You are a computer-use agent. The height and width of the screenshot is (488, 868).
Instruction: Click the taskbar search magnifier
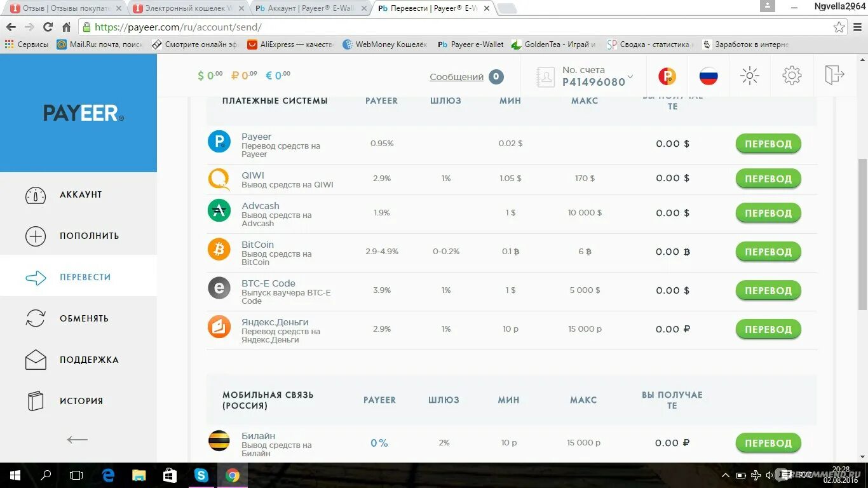46,475
